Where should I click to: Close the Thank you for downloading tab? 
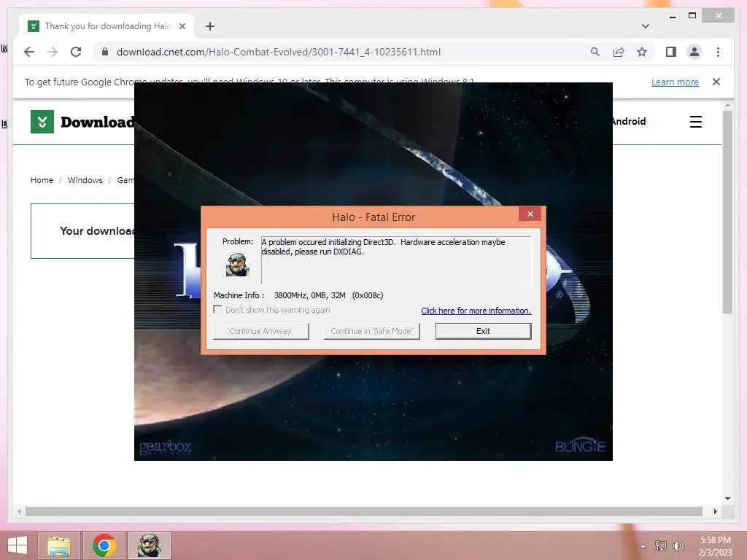(182, 26)
